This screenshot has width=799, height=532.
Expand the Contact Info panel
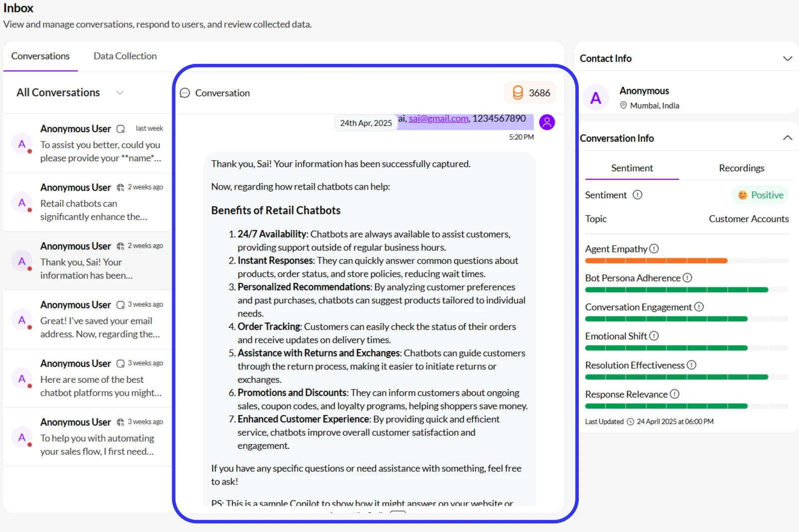pyautogui.click(x=788, y=58)
